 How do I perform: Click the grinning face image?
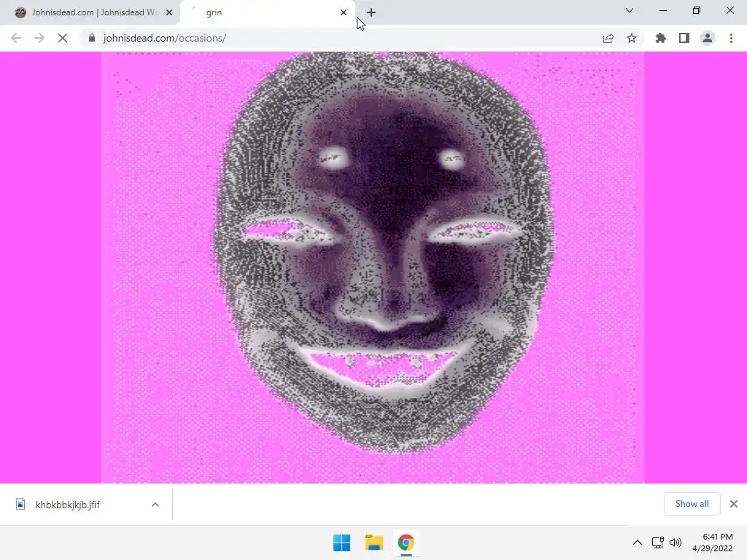tap(373, 267)
